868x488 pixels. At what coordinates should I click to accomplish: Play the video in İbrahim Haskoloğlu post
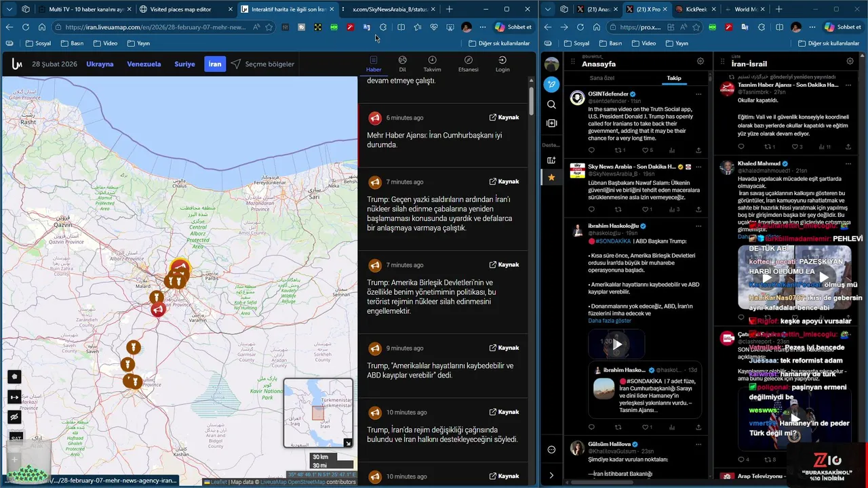617,344
